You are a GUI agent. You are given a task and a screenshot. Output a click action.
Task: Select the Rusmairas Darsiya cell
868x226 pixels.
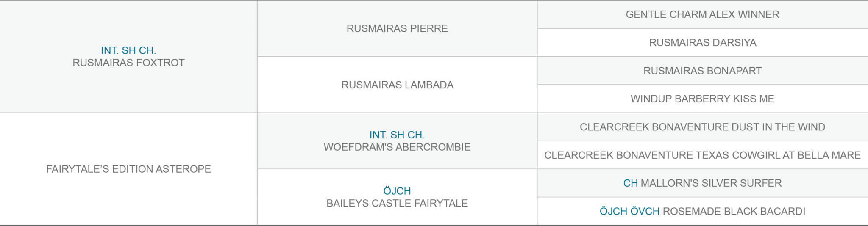point(702,42)
